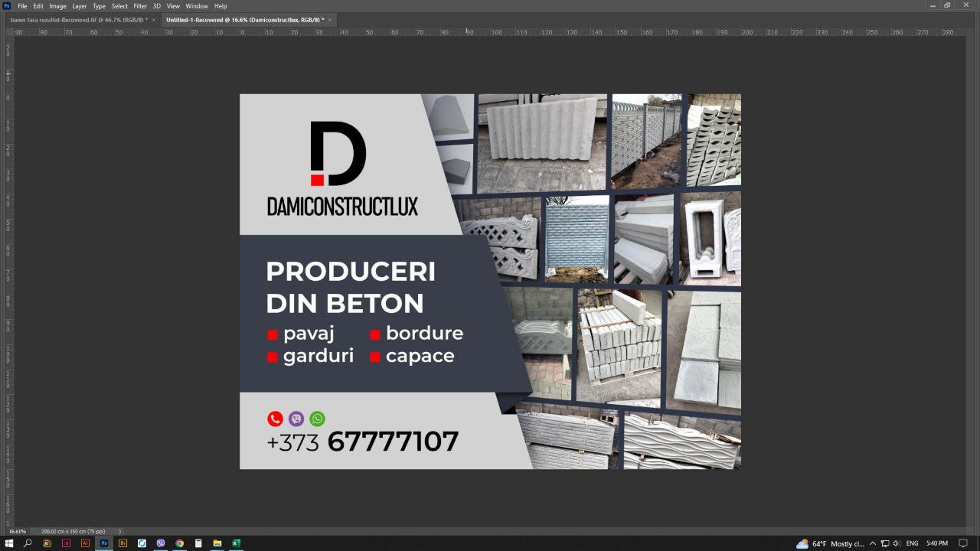The height and width of the screenshot is (551, 980).
Task: Click the Photoshop logo icon in title bar
Action: 7,5
